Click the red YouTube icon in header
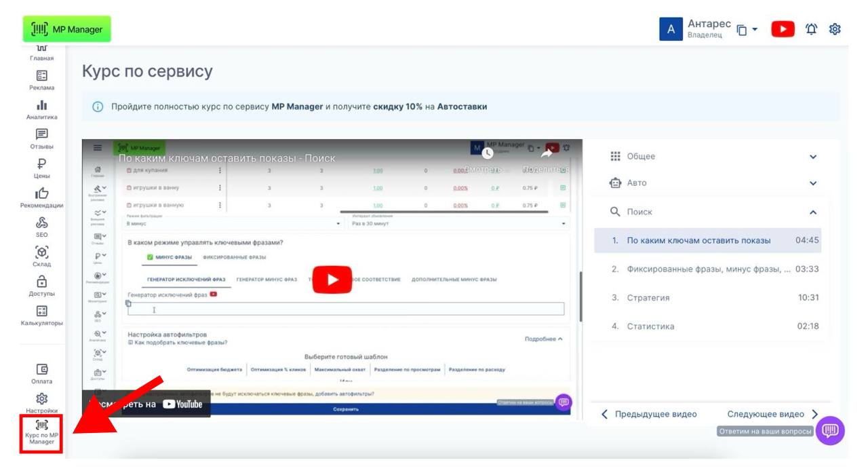This screenshot has width=868, height=473. click(x=783, y=29)
